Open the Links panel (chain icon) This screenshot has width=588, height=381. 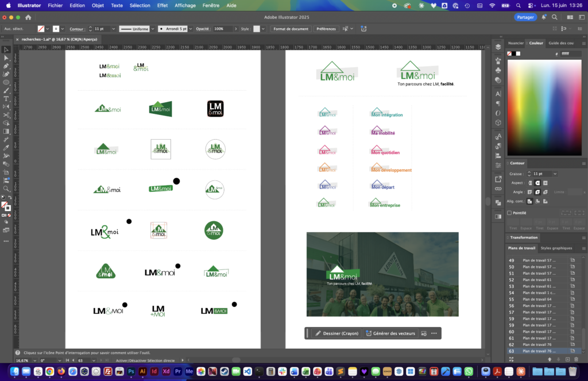pyautogui.click(x=498, y=189)
